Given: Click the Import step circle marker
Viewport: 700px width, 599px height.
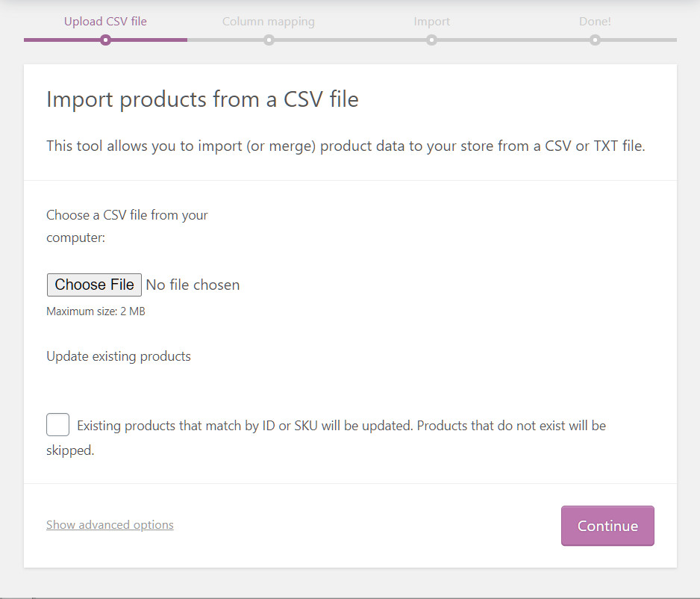Looking at the screenshot, I should click(x=431, y=40).
